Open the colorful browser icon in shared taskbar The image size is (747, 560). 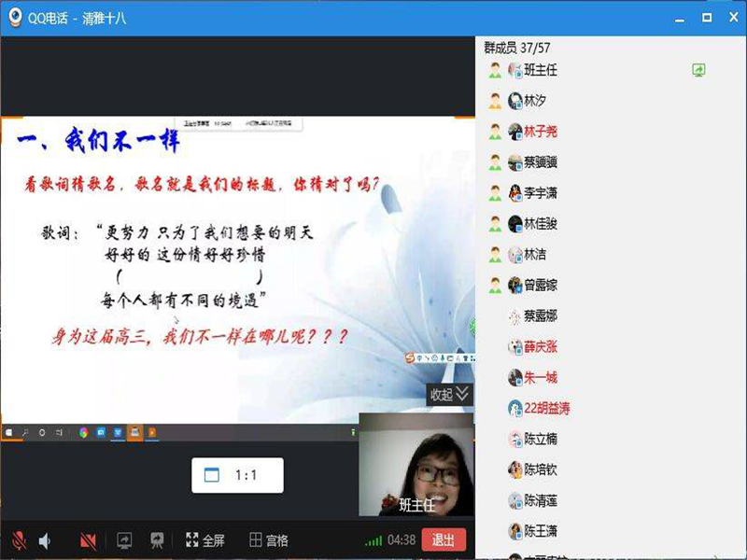pyautogui.click(x=84, y=432)
